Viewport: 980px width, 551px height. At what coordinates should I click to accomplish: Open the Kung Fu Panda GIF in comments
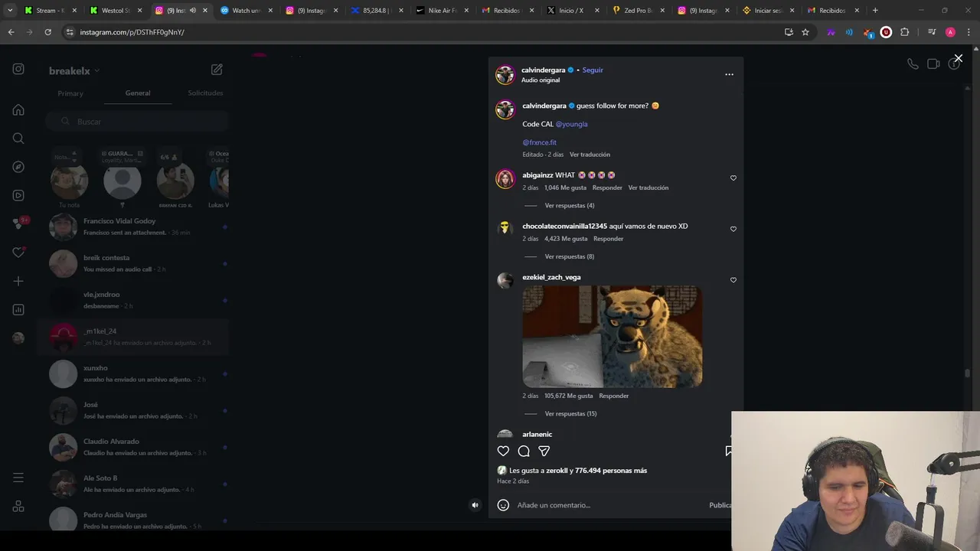coord(612,337)
